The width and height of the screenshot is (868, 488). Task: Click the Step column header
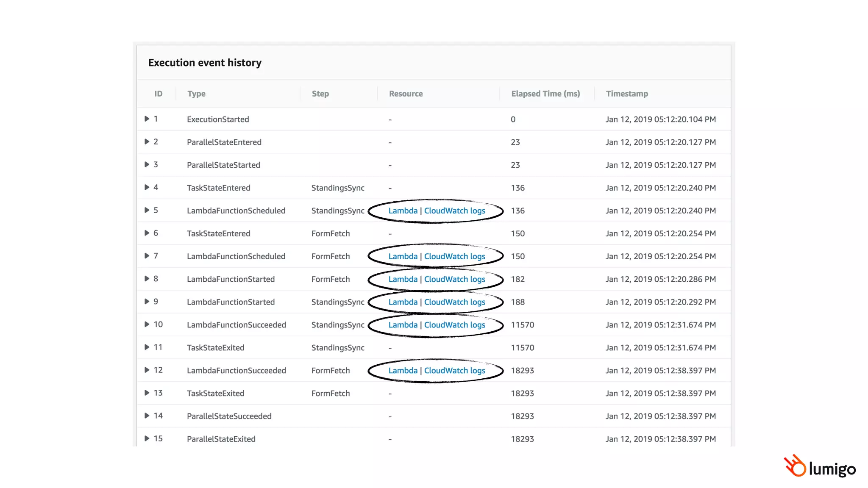[x=320, y=94]
